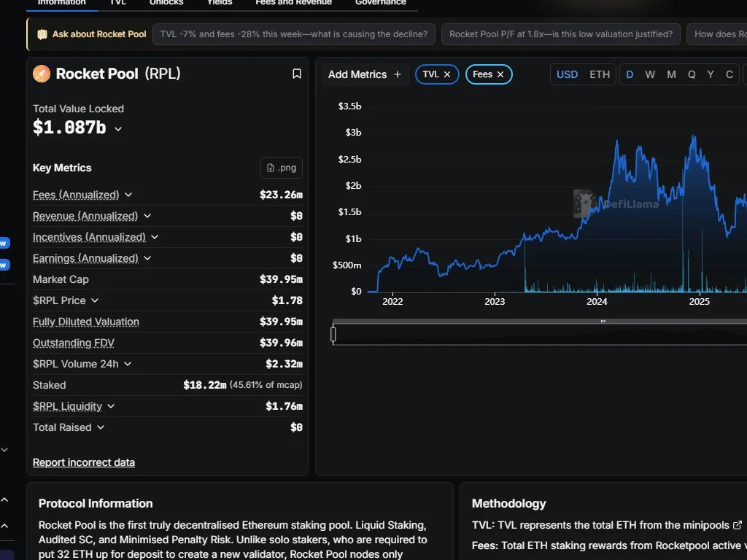The image size is (747, 560).
Task: Click Outstanding FDV label
Action: tap(74, 343)
